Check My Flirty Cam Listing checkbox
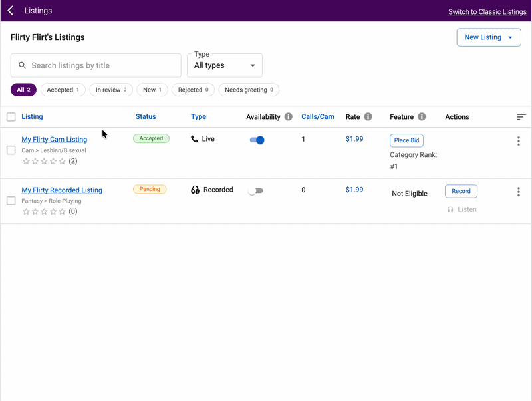The height and width of the screenshot is (401, 532). click(11, 150)
